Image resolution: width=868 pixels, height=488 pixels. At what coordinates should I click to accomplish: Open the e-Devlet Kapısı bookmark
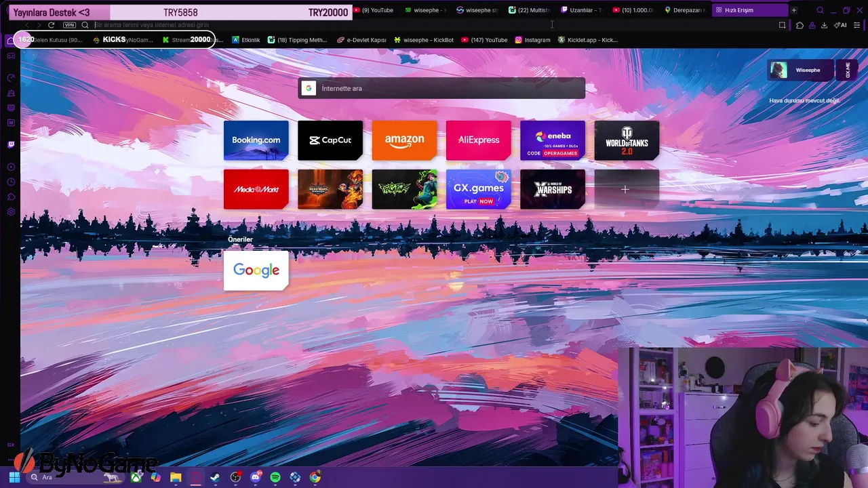click(x=361, y=40)
